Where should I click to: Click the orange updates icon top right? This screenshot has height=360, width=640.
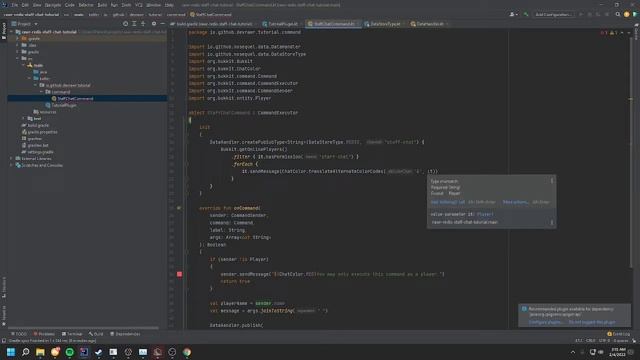(627, 14)
